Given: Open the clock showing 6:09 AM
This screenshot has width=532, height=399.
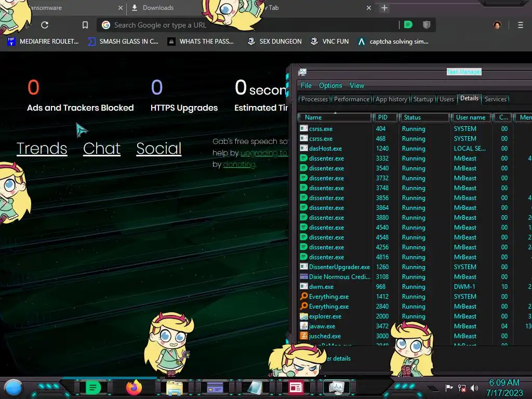Looking at the screenshot, I should 504,388.
